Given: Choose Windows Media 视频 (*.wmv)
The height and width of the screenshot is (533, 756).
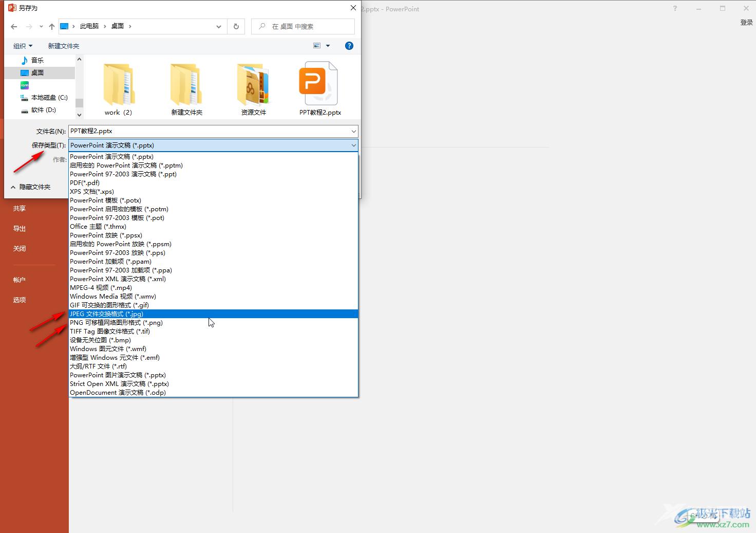Looking at the screenshot, I should coord(214,297).
